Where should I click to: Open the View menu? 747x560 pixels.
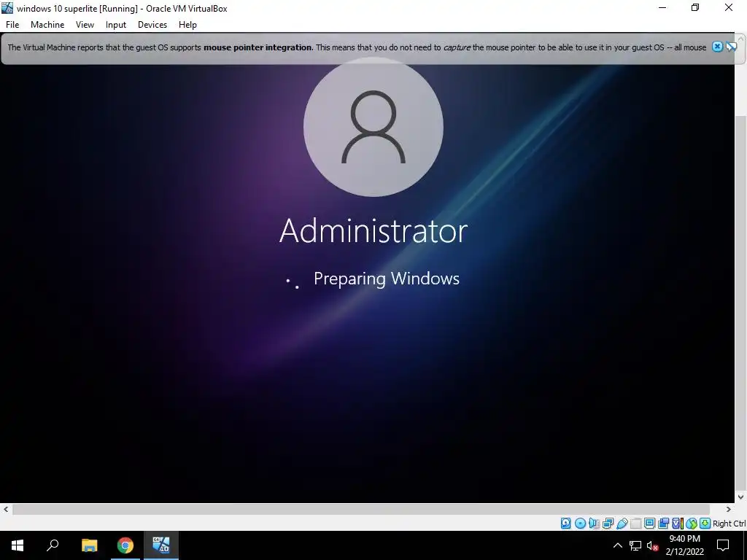[85, 25]
